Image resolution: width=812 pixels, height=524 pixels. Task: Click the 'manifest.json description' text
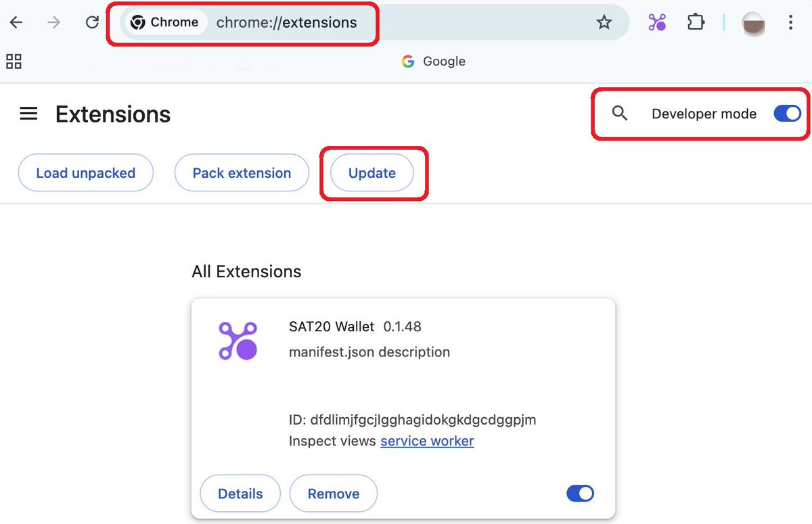[x=369, y=352]
